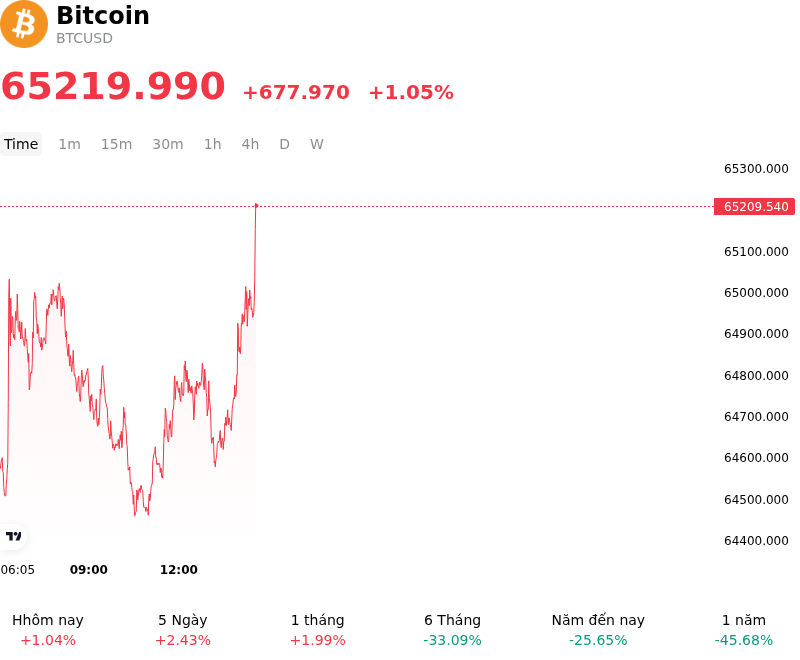Select the 1h interval
The height and width of the screenshot is (660, 800).
[x=213, y=144]
